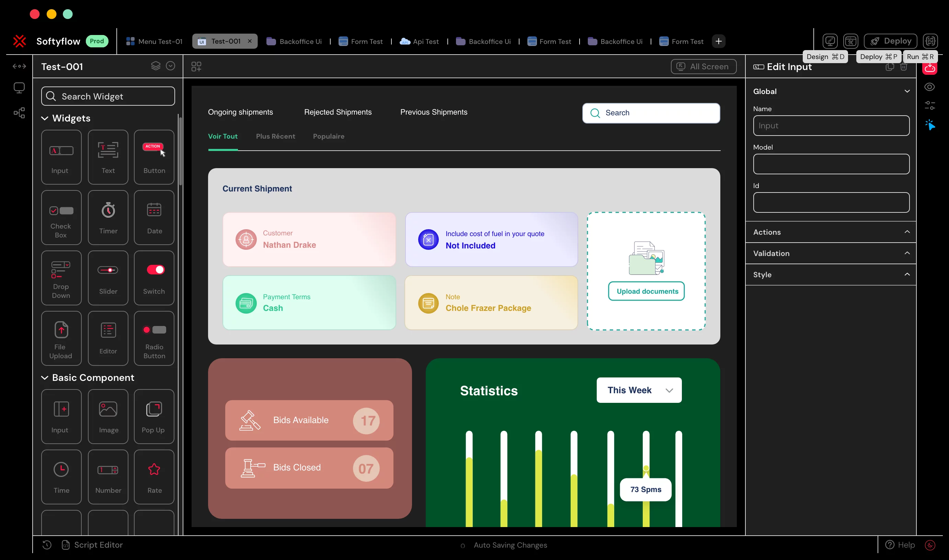The image size is (949, 560).
Task: Select the Slider widget tile
Action: point(108,278)
